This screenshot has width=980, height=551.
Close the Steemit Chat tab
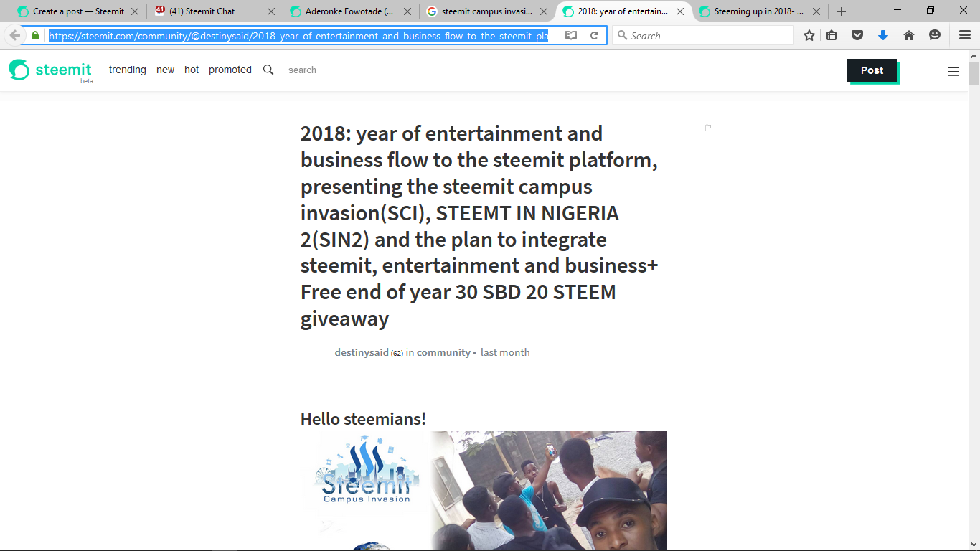click(270, 11)
